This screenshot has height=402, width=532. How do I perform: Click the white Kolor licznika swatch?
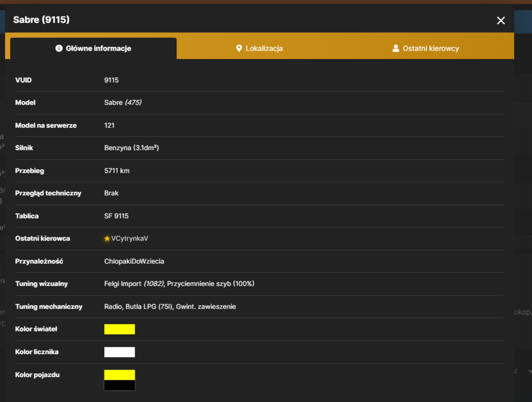click(119, 352)
